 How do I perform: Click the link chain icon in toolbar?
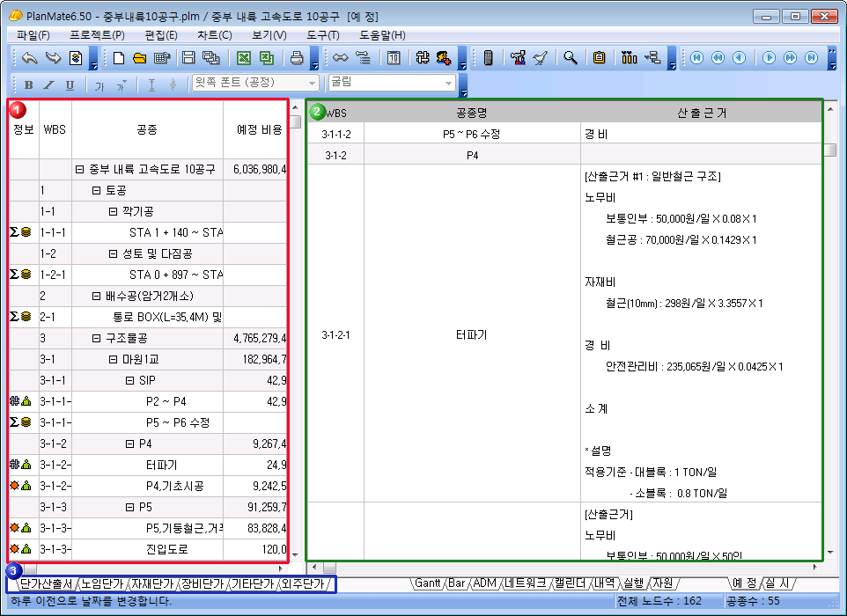[340, 58]
